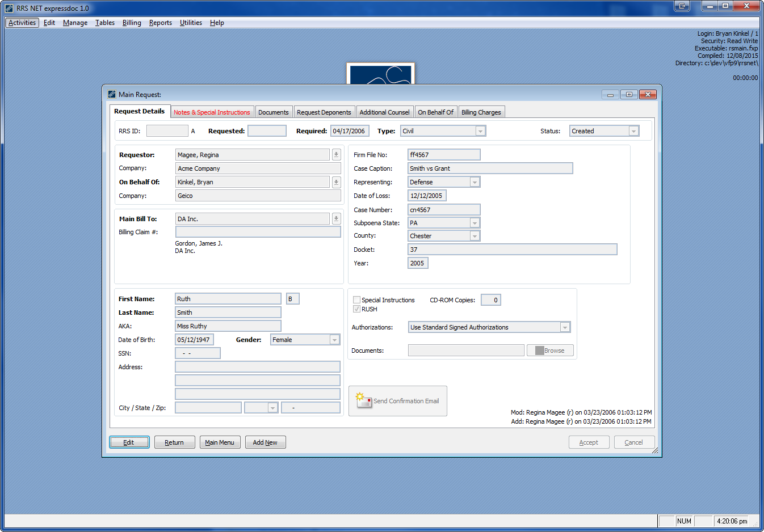
Task: Click the SSN field
Action: (198, 353)
